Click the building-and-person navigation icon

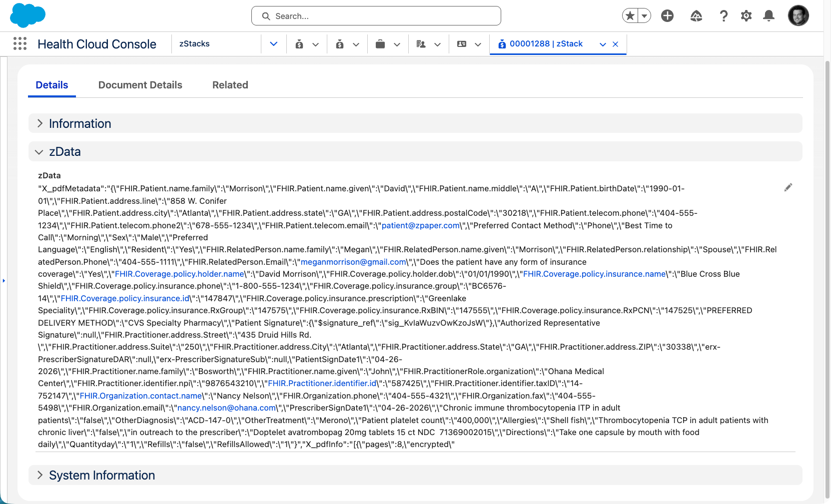(421, 44)
